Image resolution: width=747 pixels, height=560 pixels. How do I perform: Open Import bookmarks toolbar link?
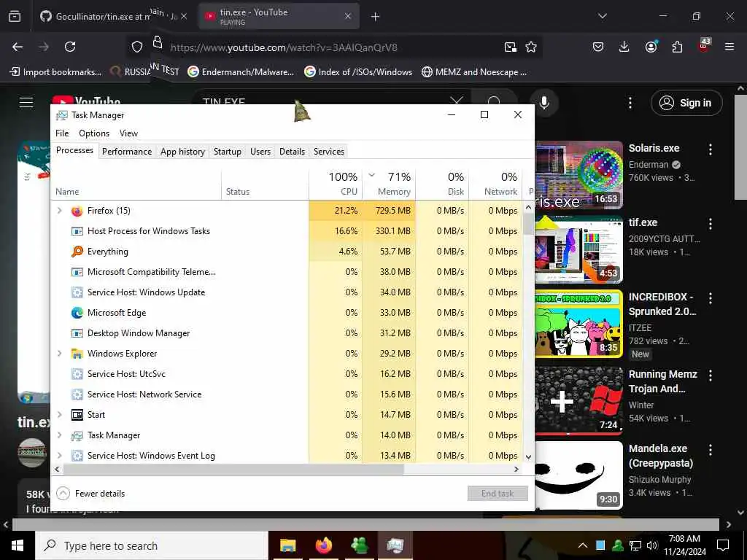[55, 72]
